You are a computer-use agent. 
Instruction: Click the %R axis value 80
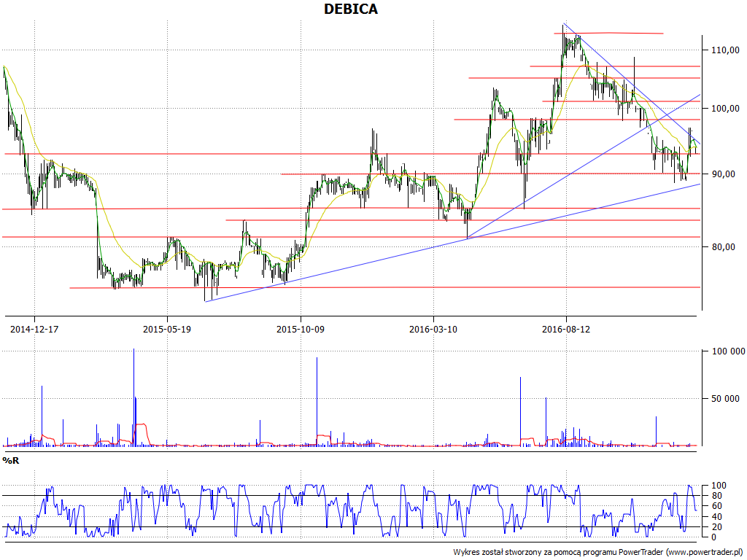pos(716,496)
